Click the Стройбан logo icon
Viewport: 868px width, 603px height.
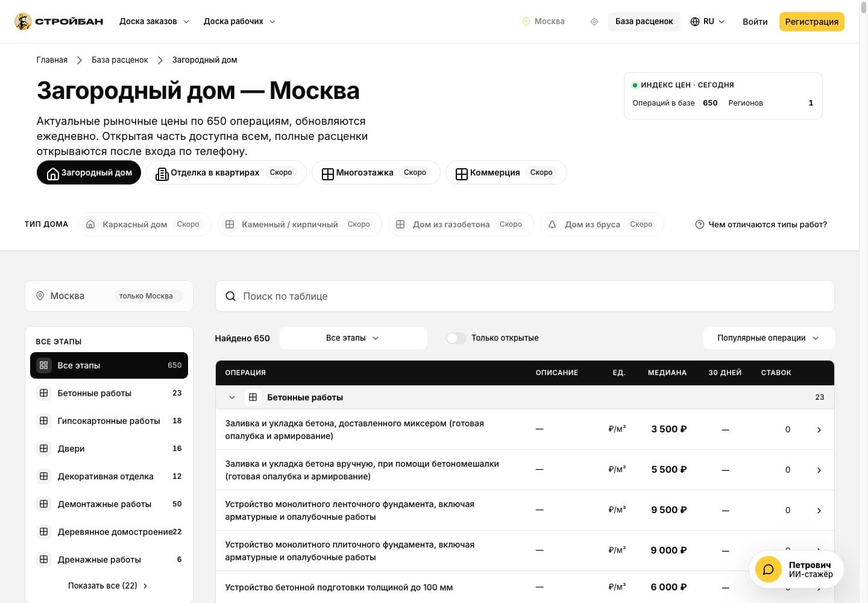23,22
